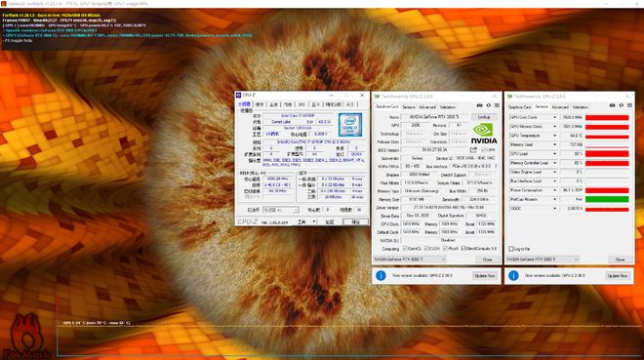Open the Memory Controller Load sensor dropdown
The image size is (644, 360).
[555, 163]
